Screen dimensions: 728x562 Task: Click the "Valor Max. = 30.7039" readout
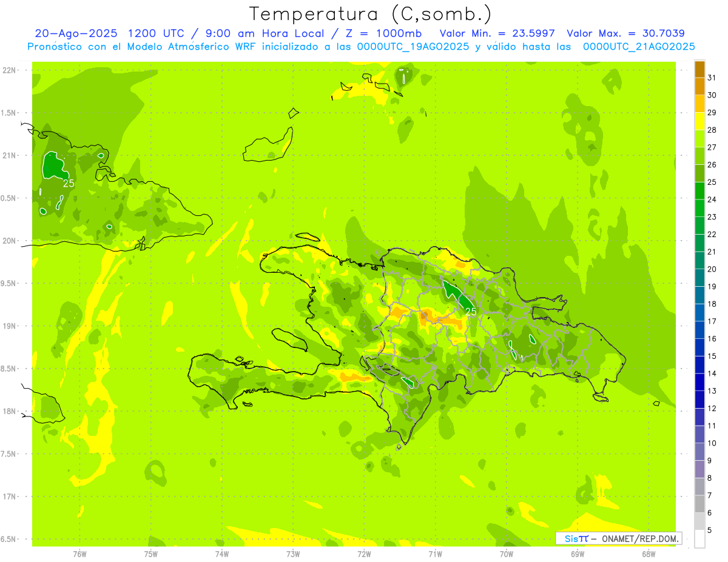[x=625, y=33]
